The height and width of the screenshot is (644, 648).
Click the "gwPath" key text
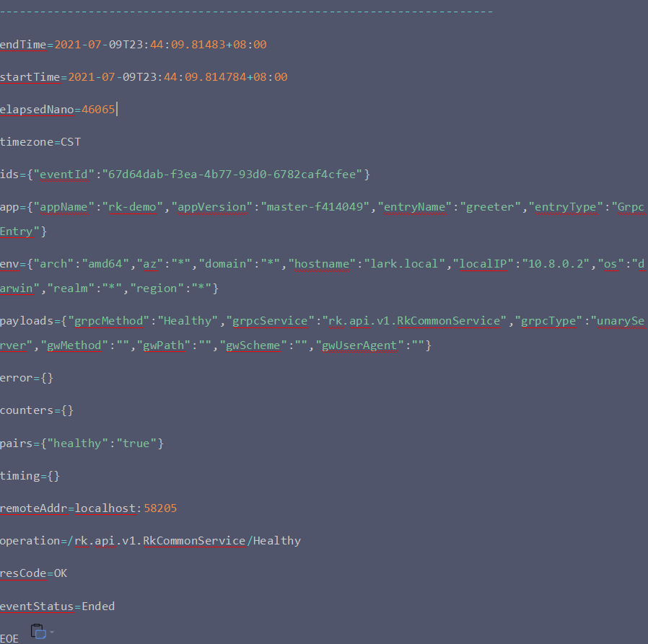coord(164,345)
